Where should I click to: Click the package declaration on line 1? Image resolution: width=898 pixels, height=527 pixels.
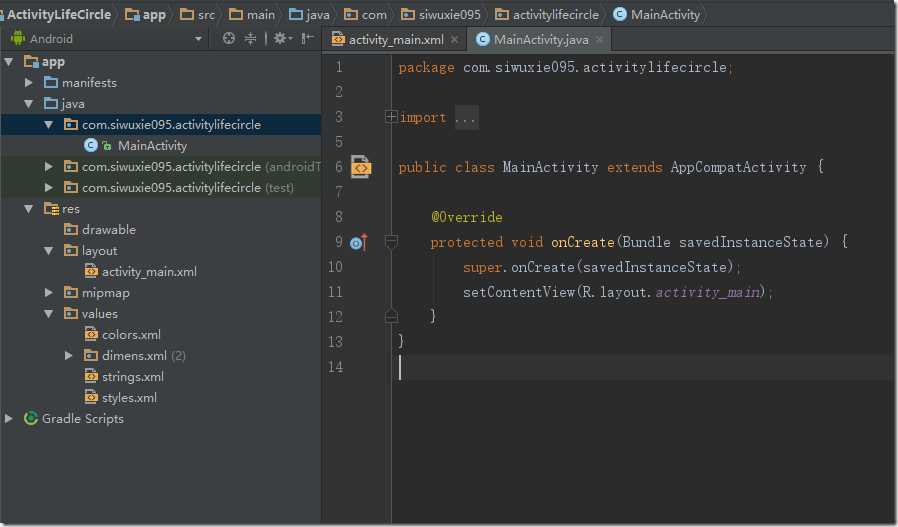click(x=565, y=68)
